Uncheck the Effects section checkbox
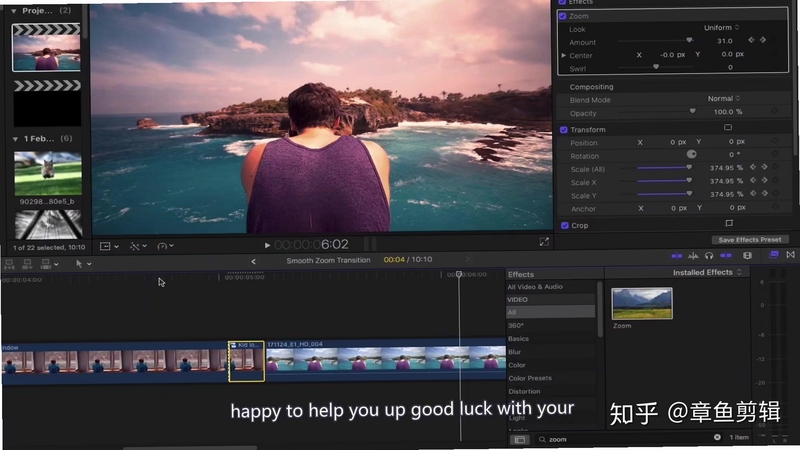 click(562, 2)
